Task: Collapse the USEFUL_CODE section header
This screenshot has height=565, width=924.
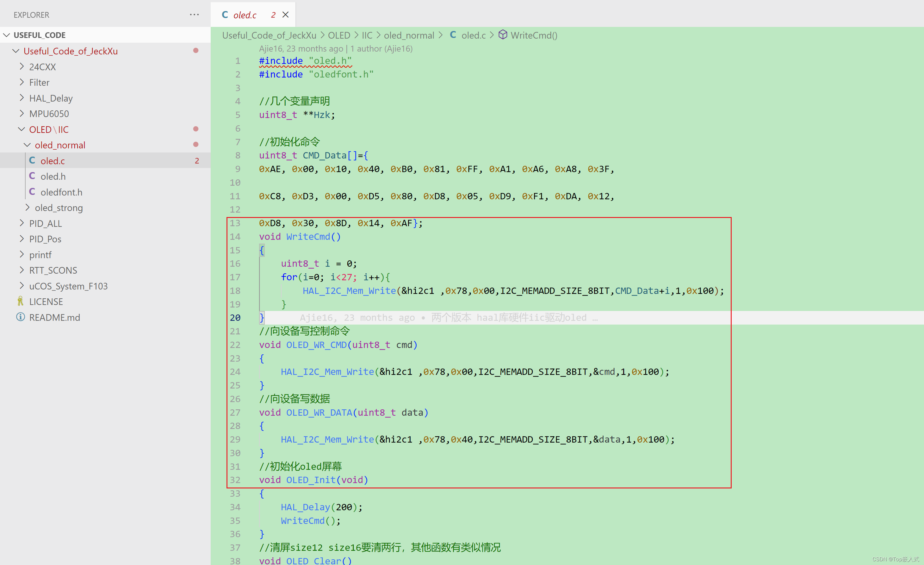Action: (x=39, y=35)
